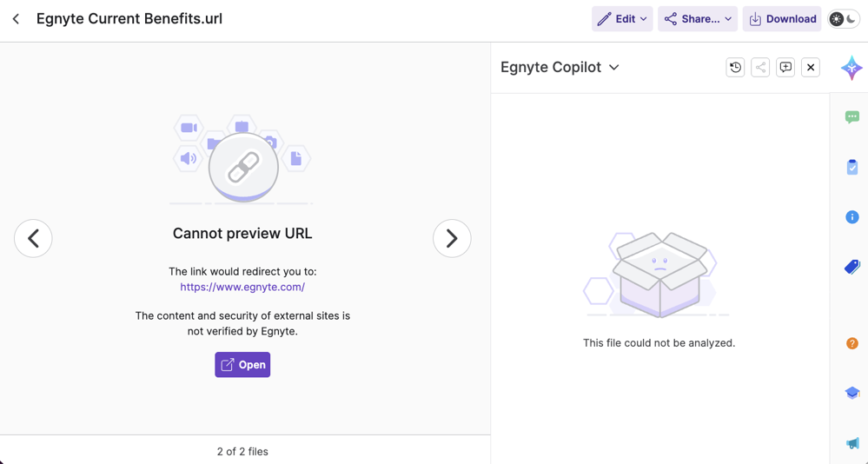Click the Download button
868x464 pixels.
[782, 19]
